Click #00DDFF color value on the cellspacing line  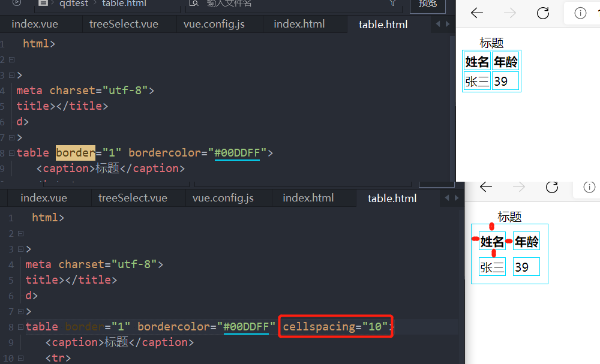(246, 327)
